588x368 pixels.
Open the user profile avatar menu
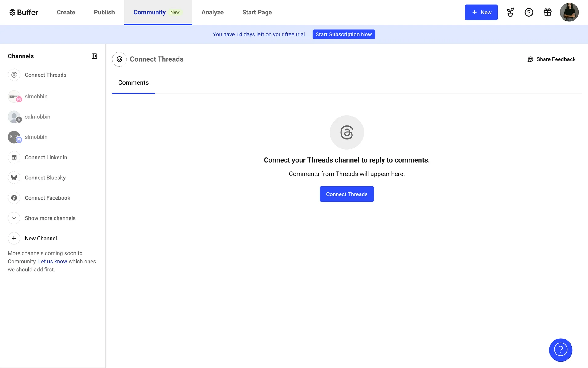[x=569, y=12]
